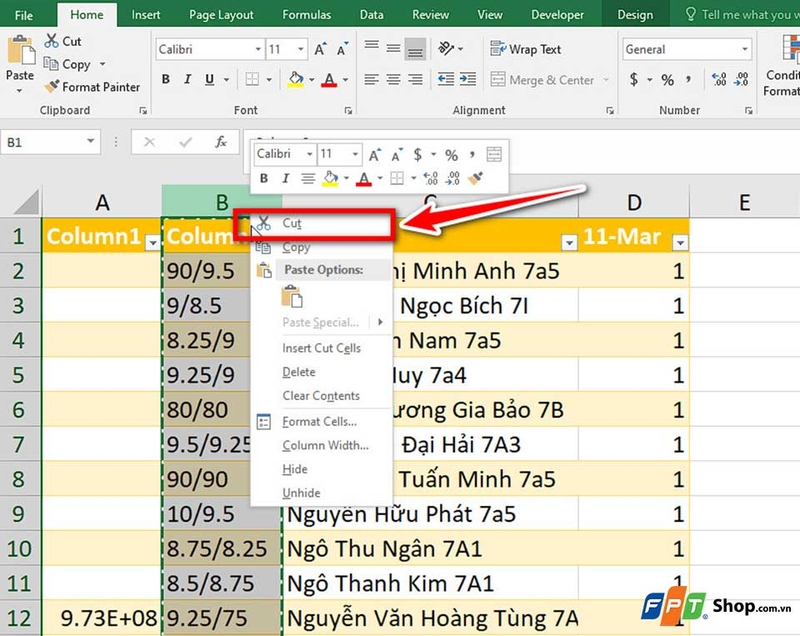Toggle italic formatting on the mini toolbar
This screenshot has width=800, height=636.
pos(285,176)
